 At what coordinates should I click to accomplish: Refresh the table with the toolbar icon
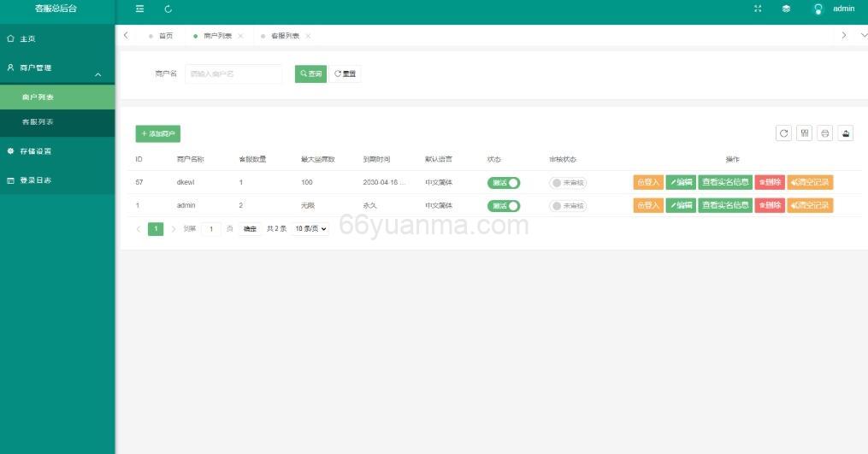point(783,133)
